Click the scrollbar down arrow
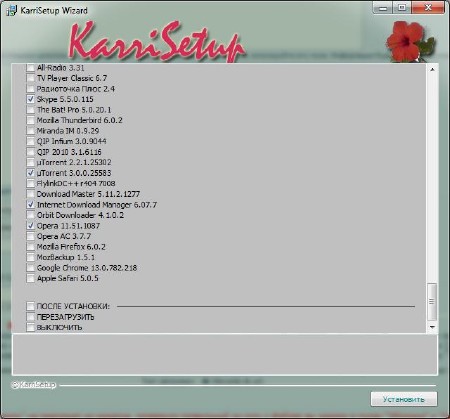Image resolution: width=450 pixels, height=419 pixels. tap(432, 327)
